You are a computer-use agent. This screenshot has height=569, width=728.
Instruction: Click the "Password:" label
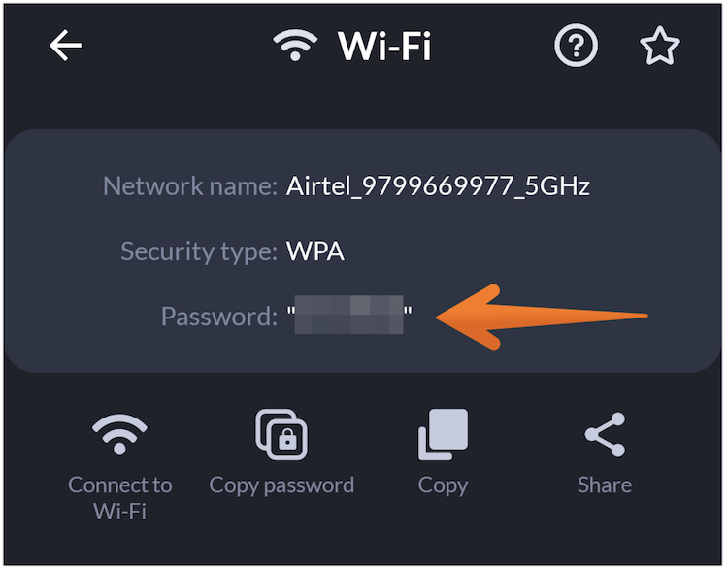[219, 317]
